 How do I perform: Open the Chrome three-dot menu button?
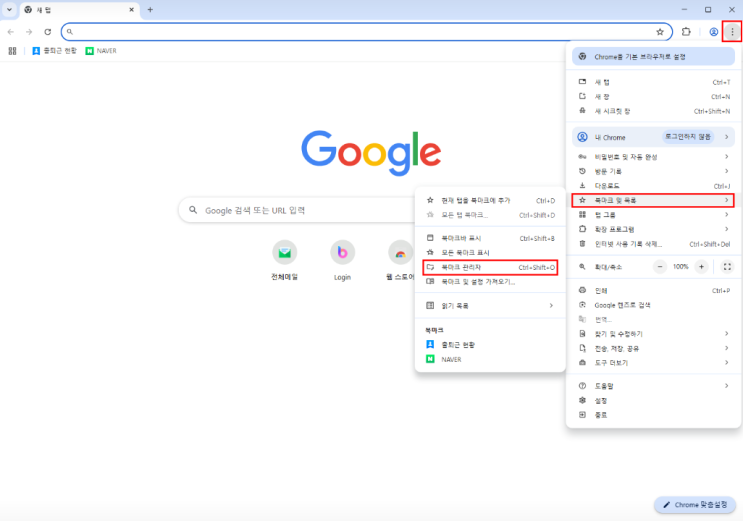tap(732, 32)
